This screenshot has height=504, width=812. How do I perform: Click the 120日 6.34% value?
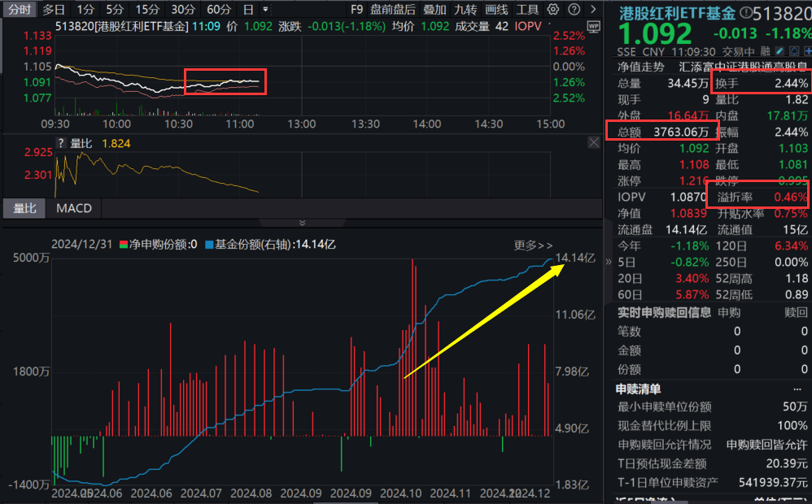pos(792,245)
